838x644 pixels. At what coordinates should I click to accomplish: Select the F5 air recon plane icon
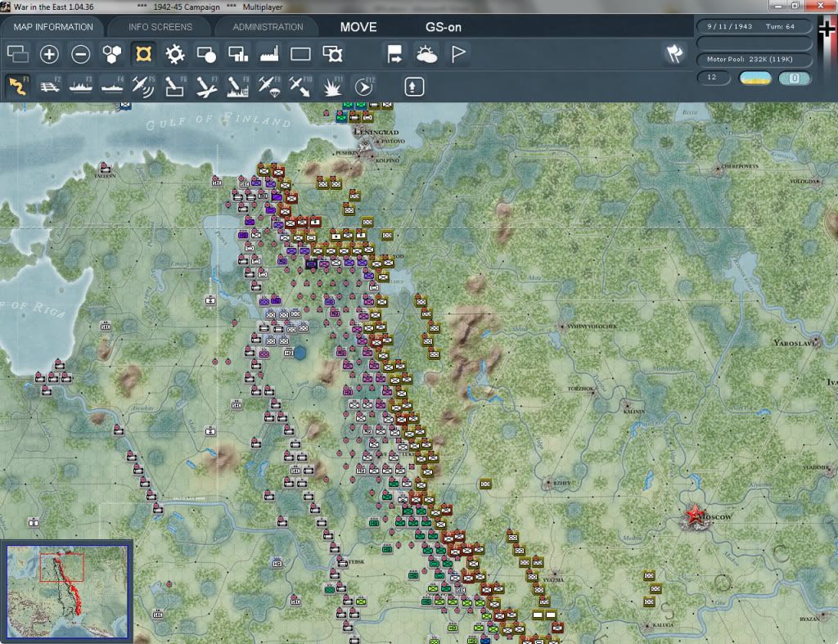pyautogui.click(x=143, y=86)
